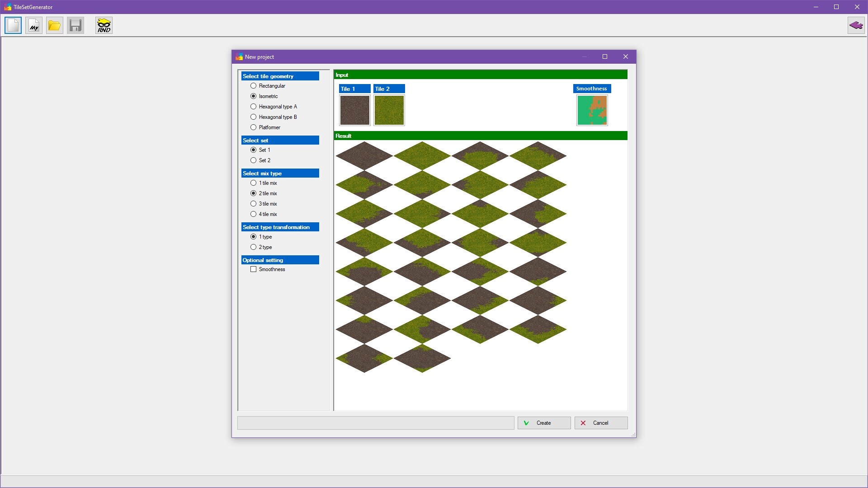The width and height of the screenshot is (868, 488).
Task: Click the Tile 2 tab label
Action: (x=389, y=89)
